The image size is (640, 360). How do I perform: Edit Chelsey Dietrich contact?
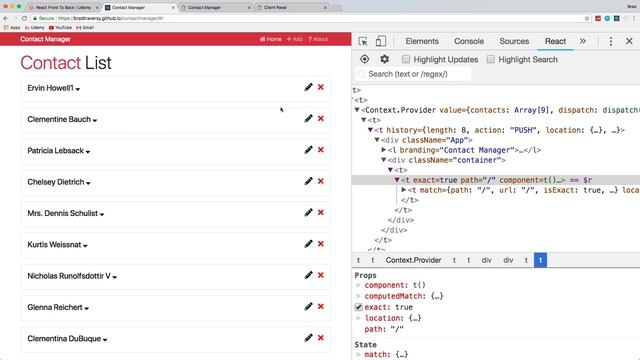click(x=308, y=181)
